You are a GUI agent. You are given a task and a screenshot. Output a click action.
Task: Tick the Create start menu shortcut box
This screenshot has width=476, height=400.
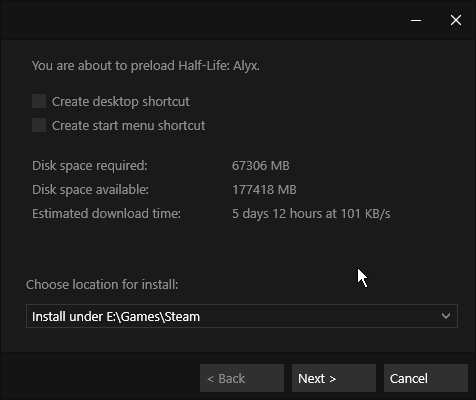tap(39, 125)
